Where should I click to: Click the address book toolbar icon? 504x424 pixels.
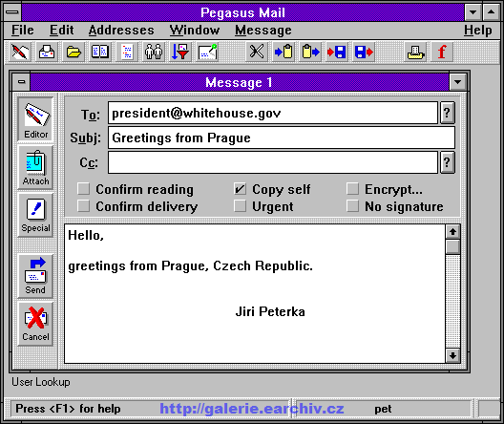tap(100, 52)
